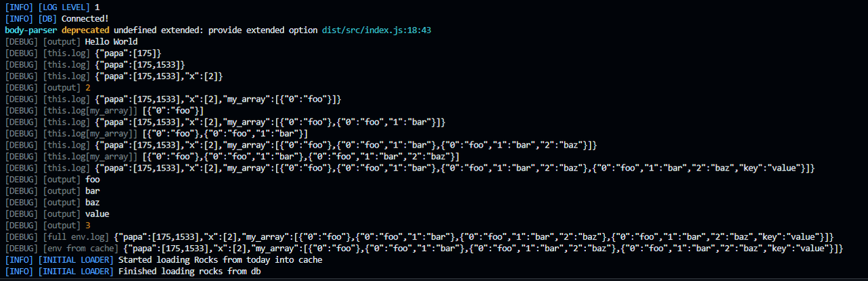Click the "[full env.log]" tag

tap(76, 237)
